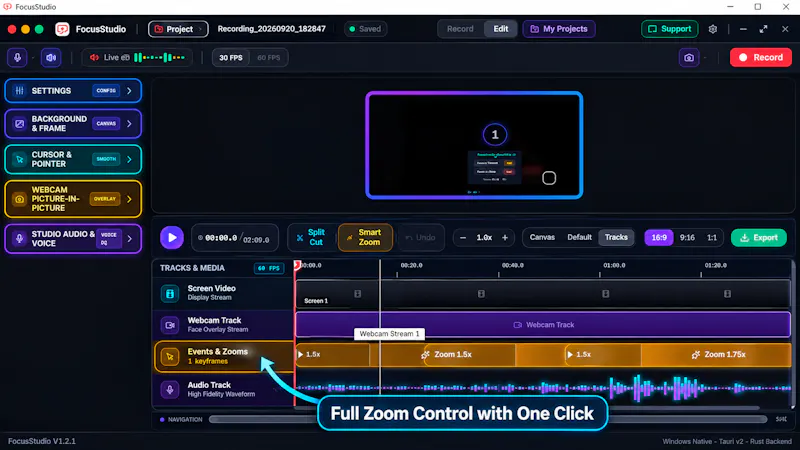Screen dimensions: 800x450
Task: Open dropdown arrow beside camera icon
Action: (705, 58)
